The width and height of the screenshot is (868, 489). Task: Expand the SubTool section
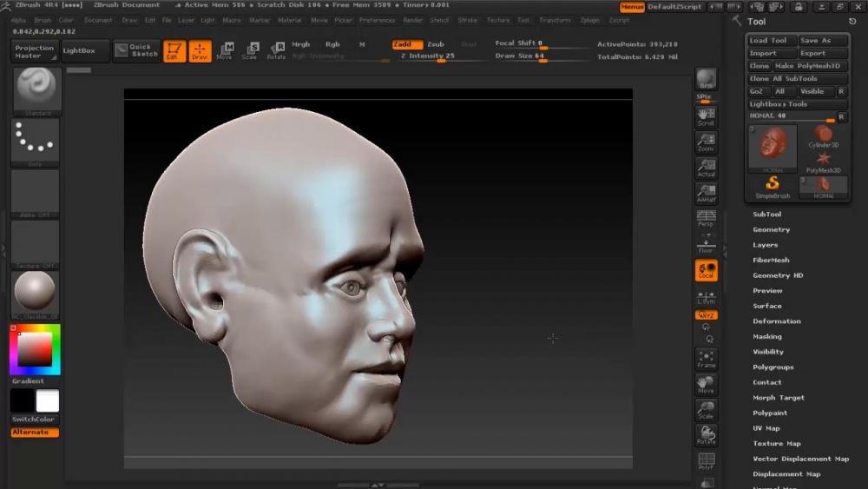[x=766, y=215]
